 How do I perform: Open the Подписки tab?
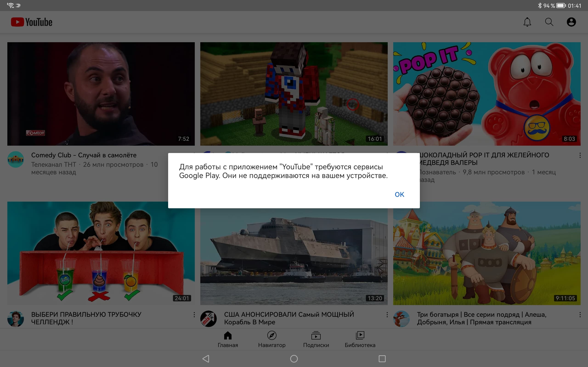[316, 339]
